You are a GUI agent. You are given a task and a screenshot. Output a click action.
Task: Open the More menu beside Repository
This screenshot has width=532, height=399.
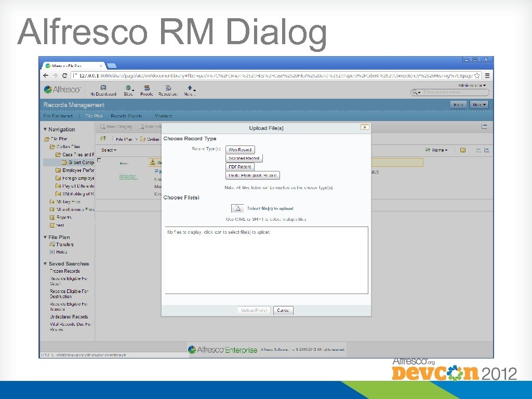tap(190, 90)
